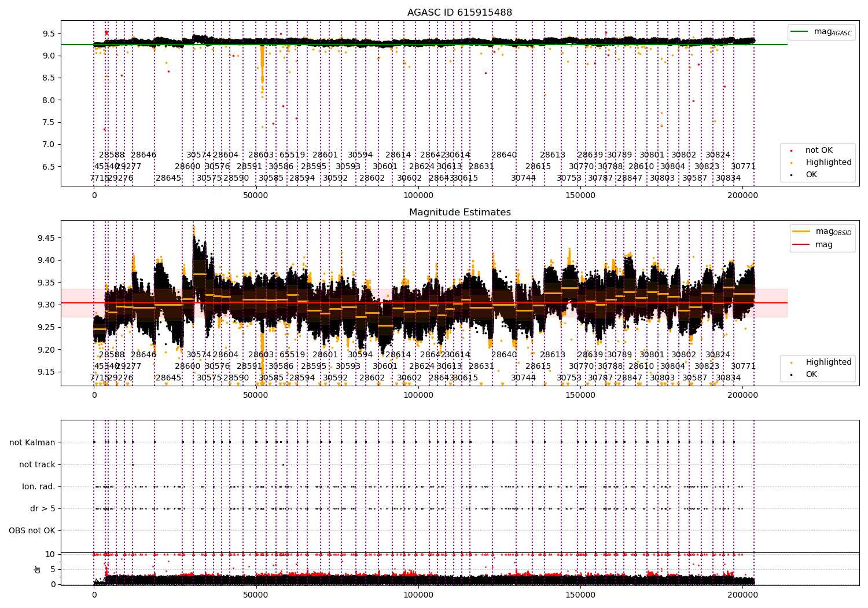The image size is (868, 608).
Task: Click y-tick 6.5 on top plot
Action: 49,167
